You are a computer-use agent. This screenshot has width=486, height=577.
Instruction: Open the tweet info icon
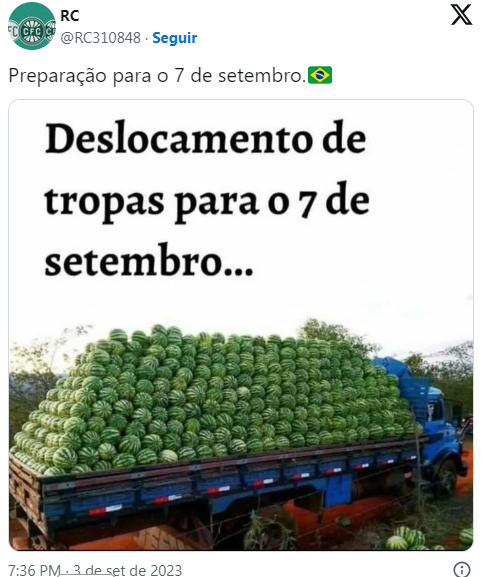[x=461, y=569]
